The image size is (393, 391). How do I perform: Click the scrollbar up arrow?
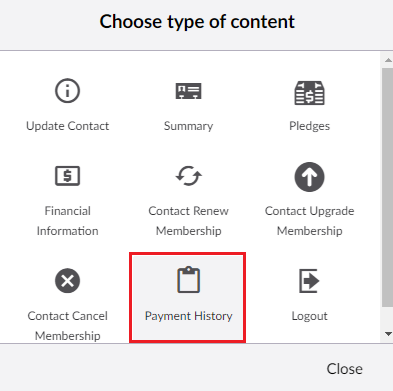388,60
